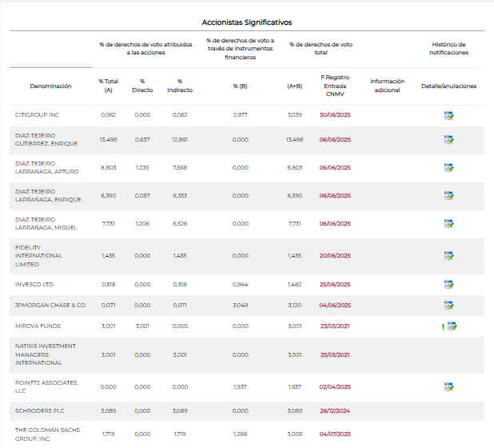Screen dimensions: 494x448
Task: Click Accionistas Significativos table title
Action: click(x=247, y=22)
